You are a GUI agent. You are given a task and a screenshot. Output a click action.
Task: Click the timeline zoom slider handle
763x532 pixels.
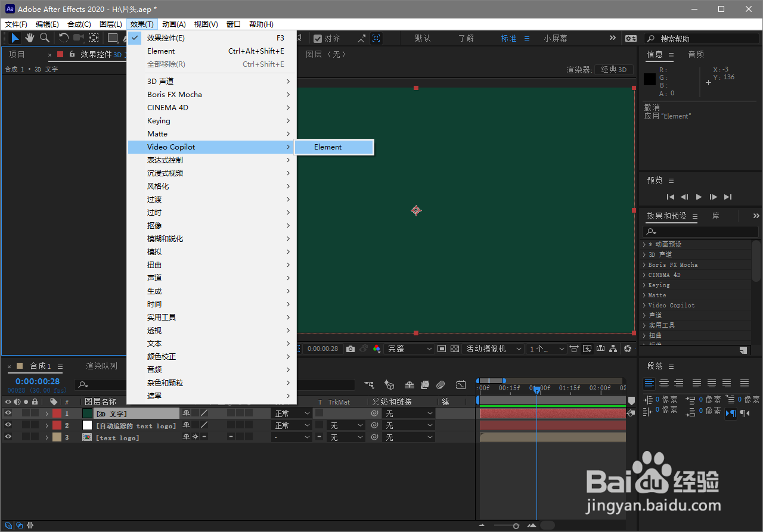(516, 526)
